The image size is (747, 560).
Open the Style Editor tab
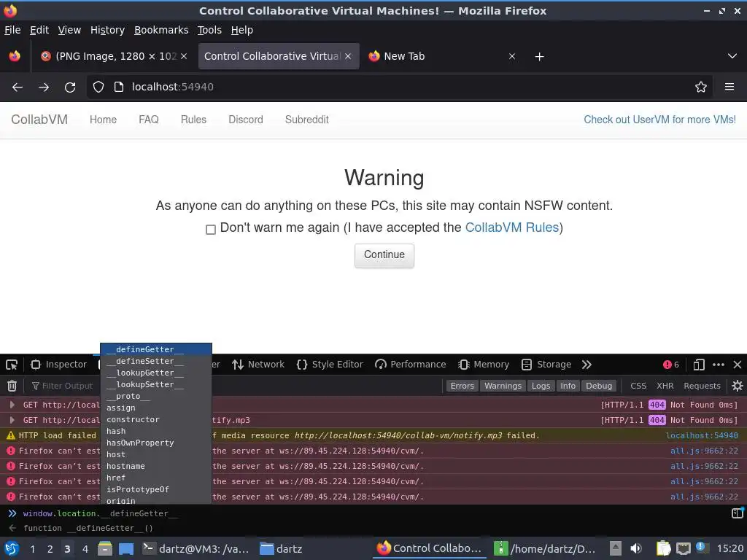coord(330,365)
